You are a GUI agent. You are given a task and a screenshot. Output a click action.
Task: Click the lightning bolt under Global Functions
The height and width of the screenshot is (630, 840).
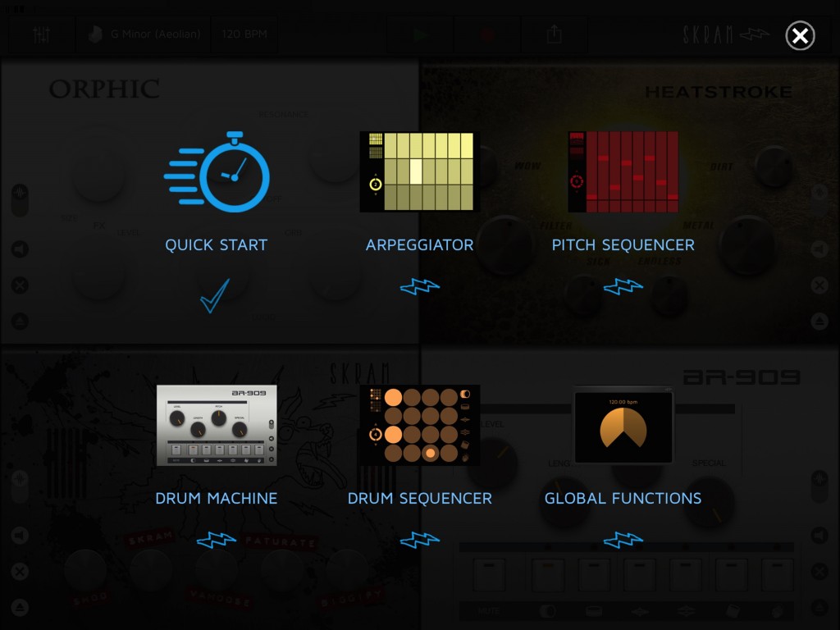tap(623, 540)
